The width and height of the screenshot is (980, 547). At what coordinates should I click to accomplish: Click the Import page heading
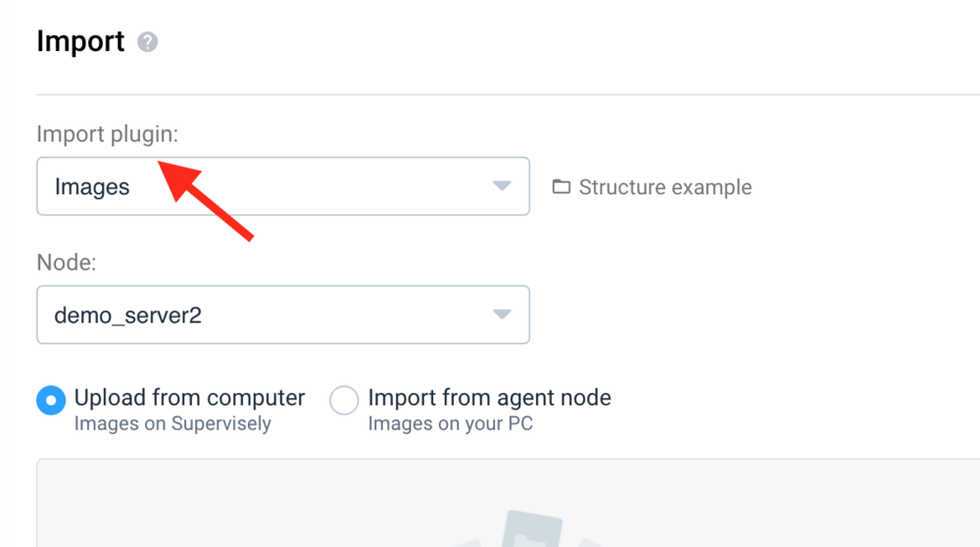[x=80, y=41]
